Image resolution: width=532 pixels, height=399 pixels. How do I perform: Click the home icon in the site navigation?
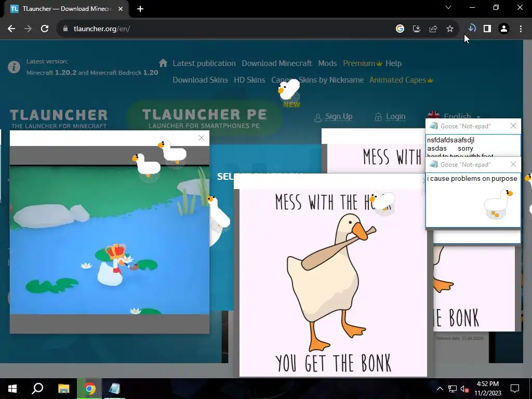pos(163,63)
